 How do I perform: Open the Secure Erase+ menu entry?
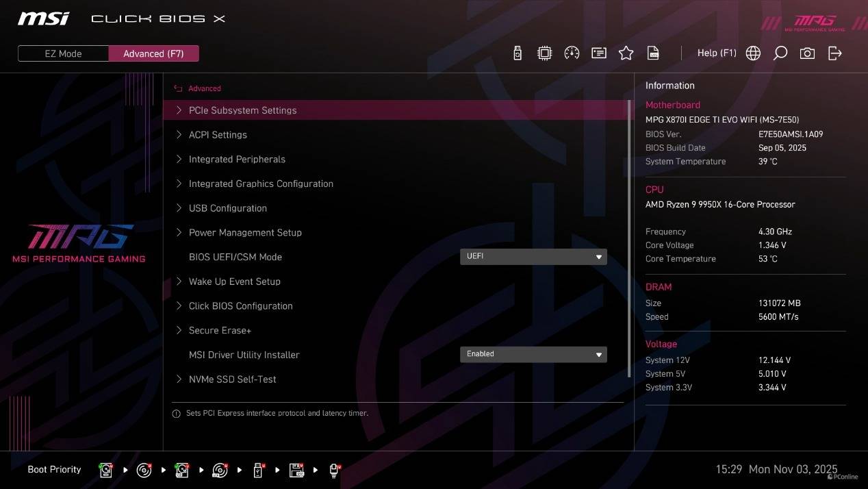coord(220,330)
